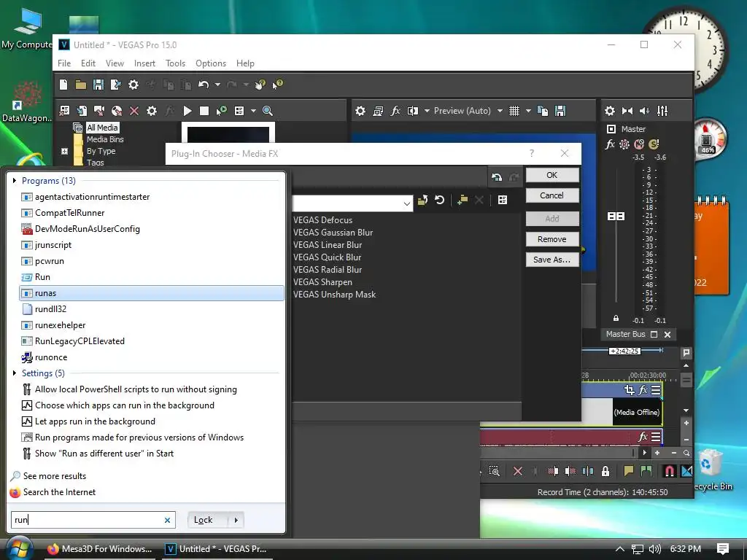Screen dimensions: 747x560
Task: Open Audio Properties gear in Master Bus panel
Action: pyautogui.click(x=610, y=111)
